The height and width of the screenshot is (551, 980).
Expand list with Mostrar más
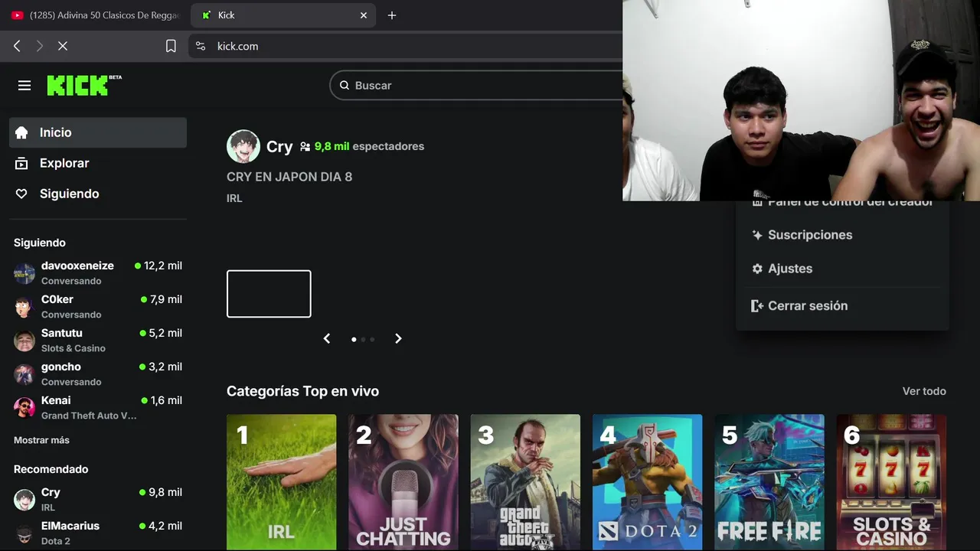pos(41,440)
